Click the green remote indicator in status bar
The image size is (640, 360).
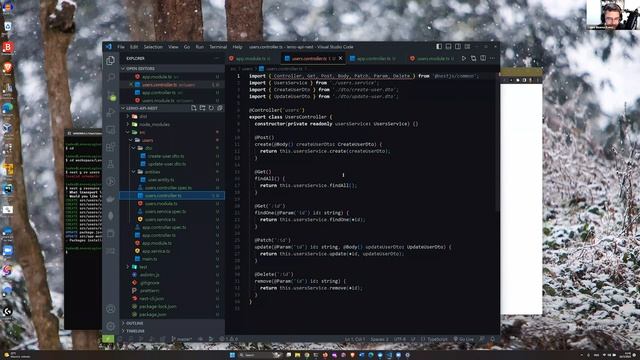tap(108, 339)
